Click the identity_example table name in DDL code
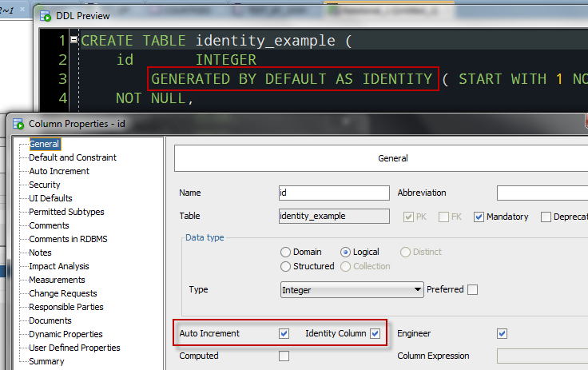Viewport: 588px width, 370px height. tap(265, 41)
